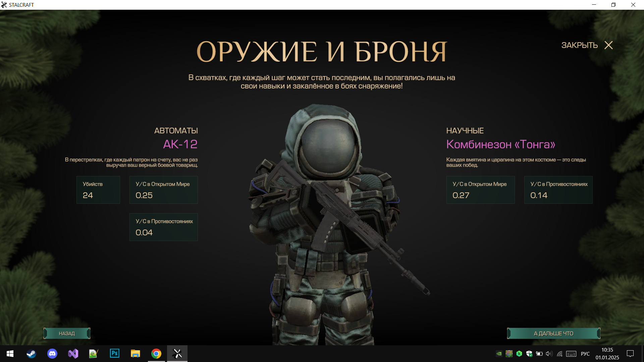Open the notification center icon
This screenshot has height=362, width=644.
point(630,354)
